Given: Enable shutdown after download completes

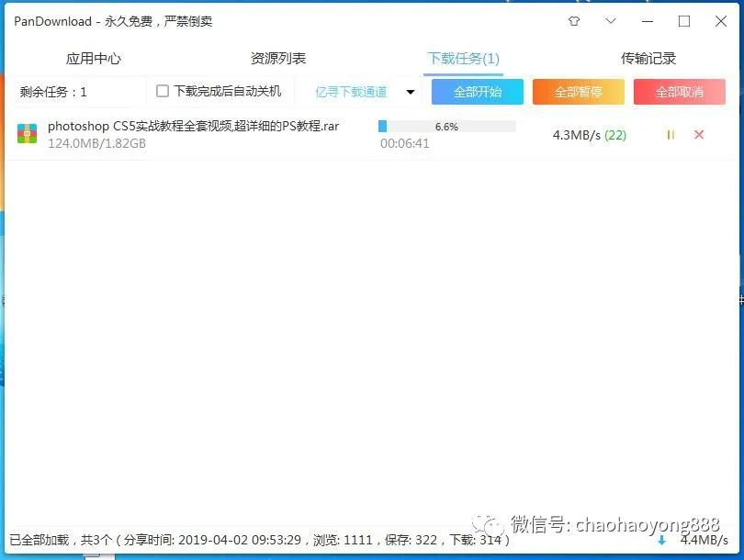Looking at the screenshot, I should tap(163, 91).
